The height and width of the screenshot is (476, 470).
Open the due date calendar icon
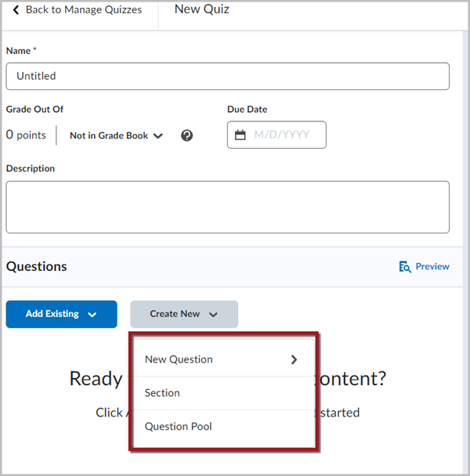[x=240, y=135]
